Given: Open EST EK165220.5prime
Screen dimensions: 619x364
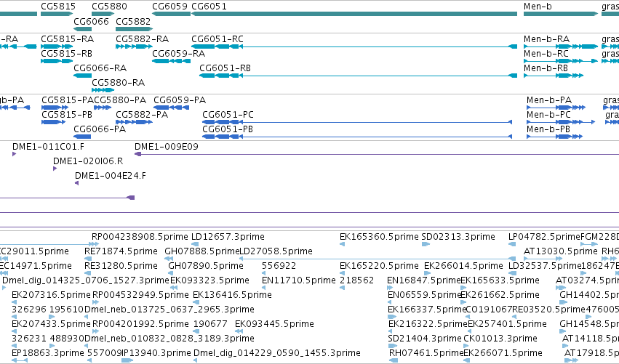Looking at the screenshot, I should [x=379, y=266].
